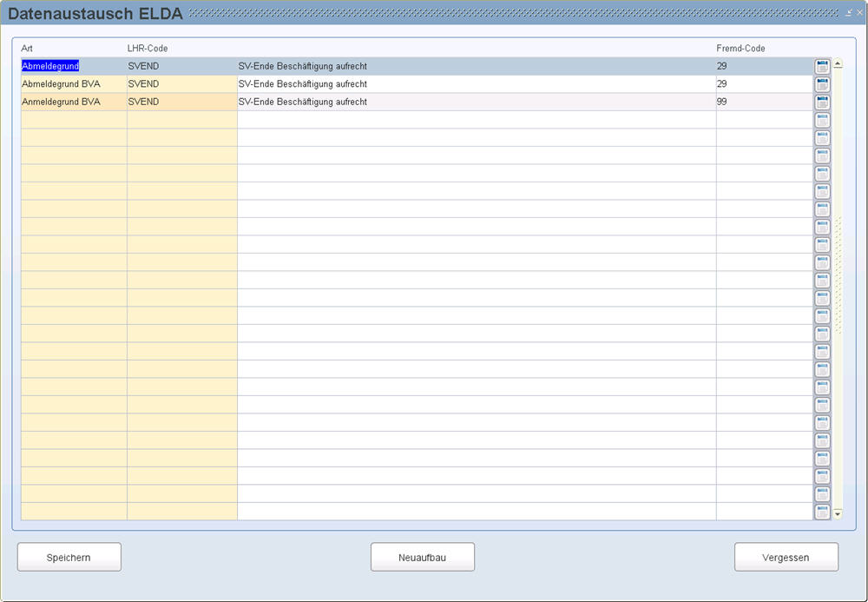The width and height of the screenshot is (868, 602).
Task: Discard changes with the Vergessen button
Action: [786, 557]
